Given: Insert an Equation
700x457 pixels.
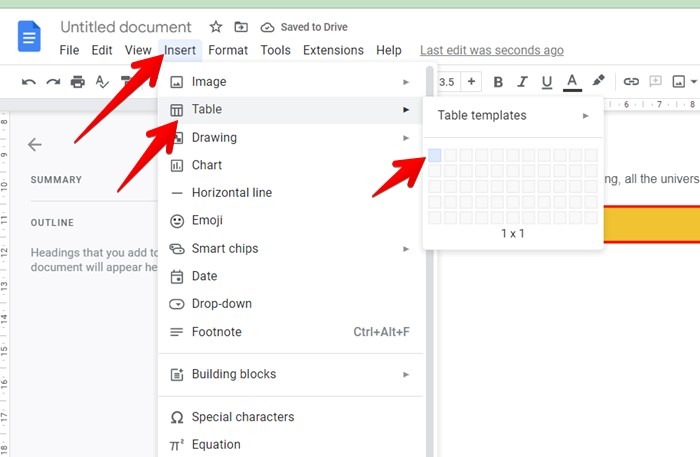Looking at the screenshot, I should [291, 445].
